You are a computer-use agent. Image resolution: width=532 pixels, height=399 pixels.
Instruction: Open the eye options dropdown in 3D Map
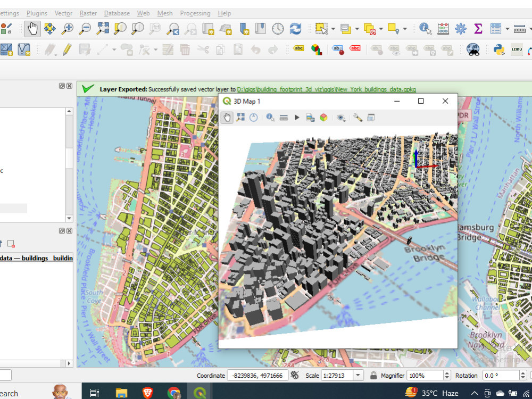341,118
